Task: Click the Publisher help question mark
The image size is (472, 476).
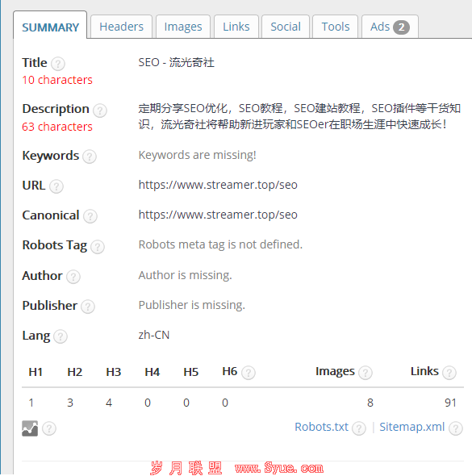Action: (88, 307)
